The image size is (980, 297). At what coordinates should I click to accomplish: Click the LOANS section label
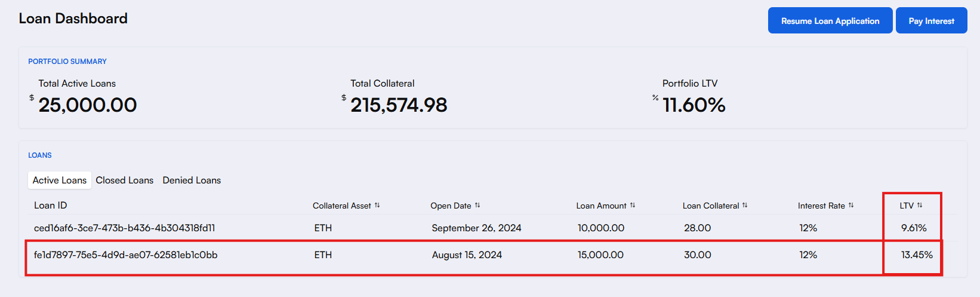40,155
